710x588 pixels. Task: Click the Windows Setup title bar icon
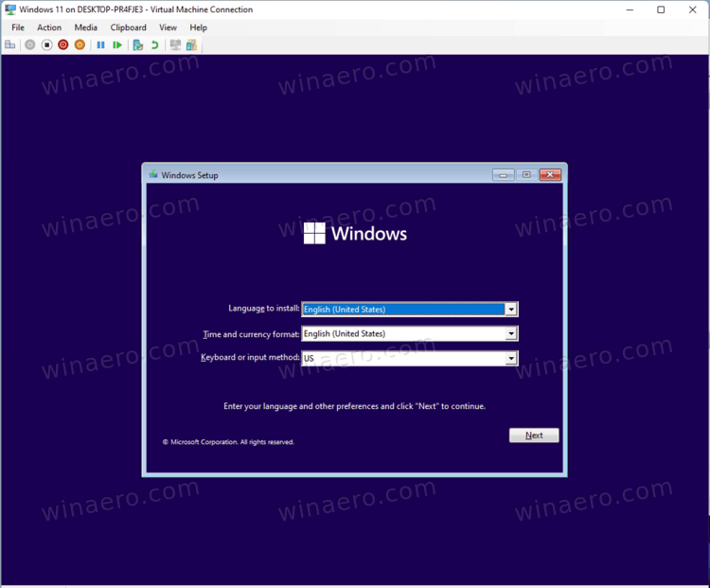pyautogui.click(x=153, y=174)
